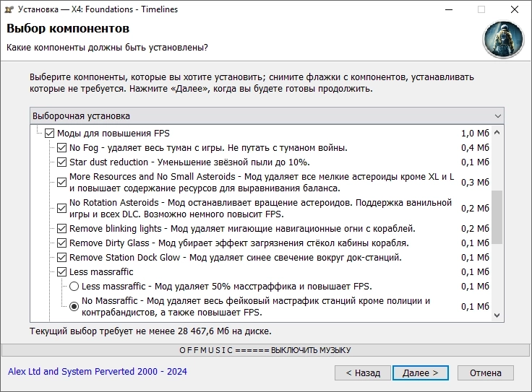Click the component list scroll down arrow
This screenshot has height=392, width=532.
497,315
